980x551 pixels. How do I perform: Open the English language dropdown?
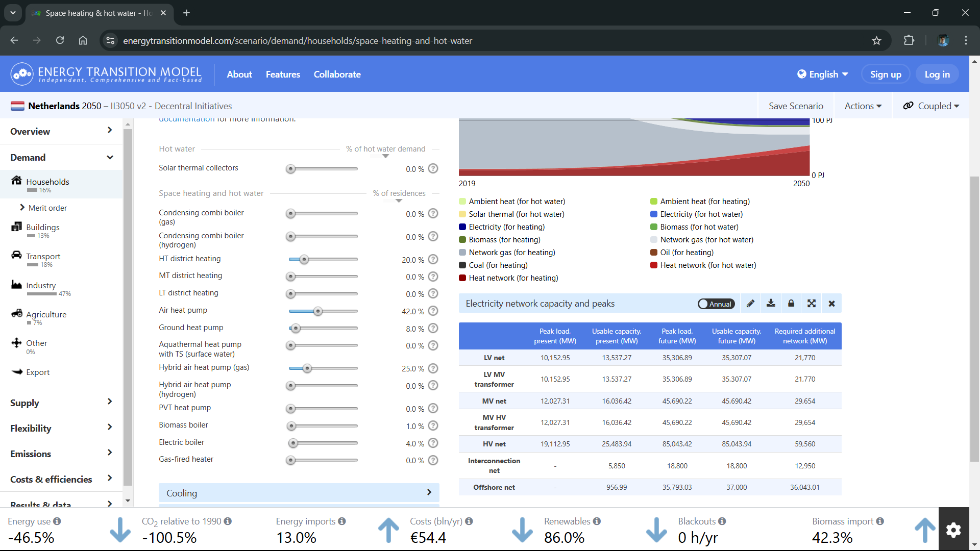click(823, 74)
